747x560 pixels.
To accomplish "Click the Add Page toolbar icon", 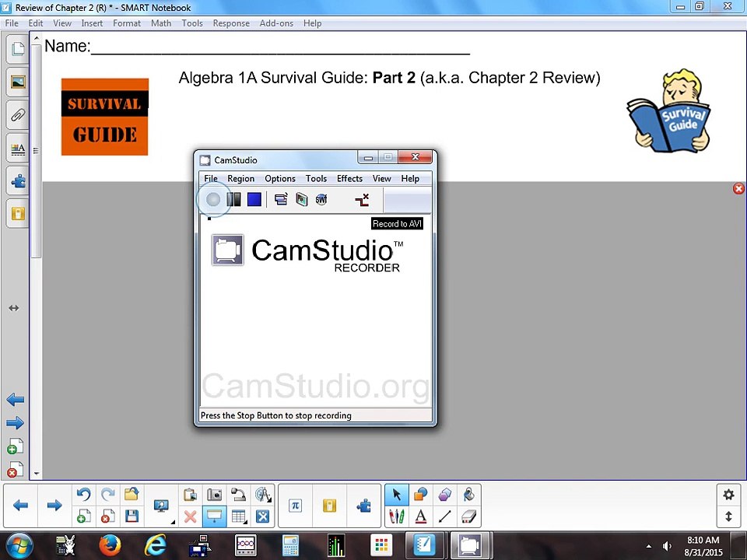I will pos(84,516).
